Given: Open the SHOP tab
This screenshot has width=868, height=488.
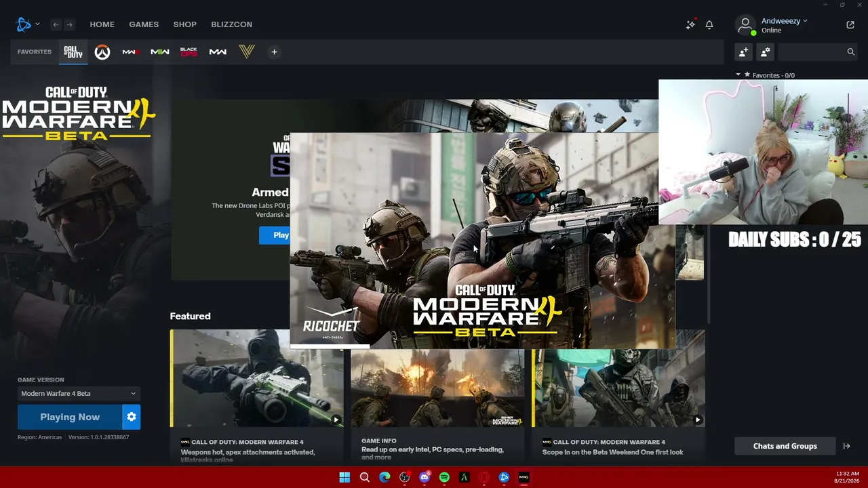Looking at the screenshot, I should tap(184, 24).
